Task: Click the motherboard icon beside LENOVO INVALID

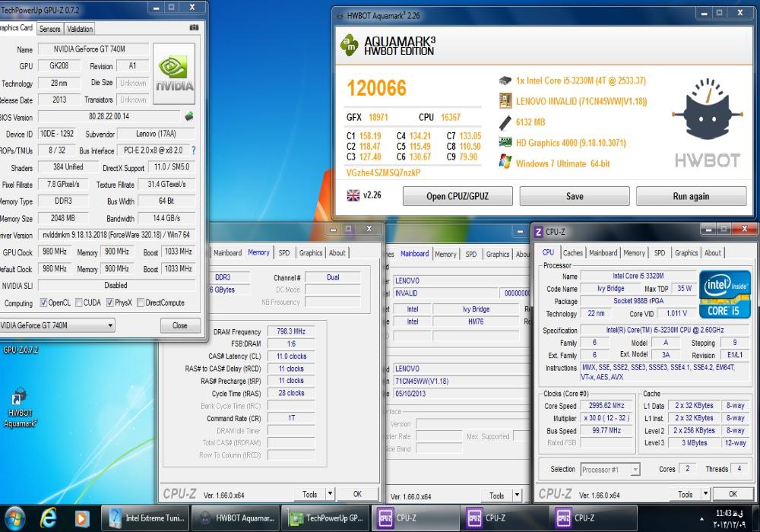Action: (505, 101)
